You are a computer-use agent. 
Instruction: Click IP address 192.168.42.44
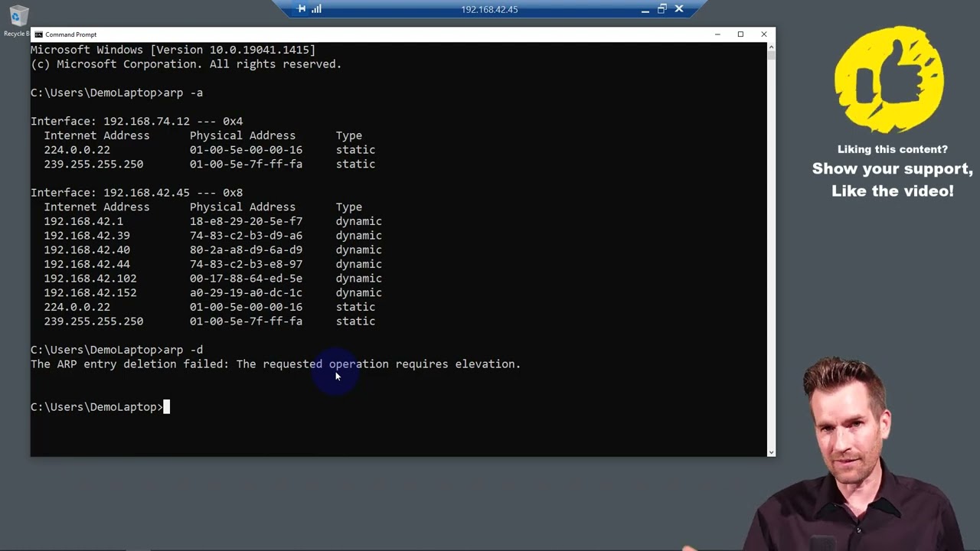(87, 264)
